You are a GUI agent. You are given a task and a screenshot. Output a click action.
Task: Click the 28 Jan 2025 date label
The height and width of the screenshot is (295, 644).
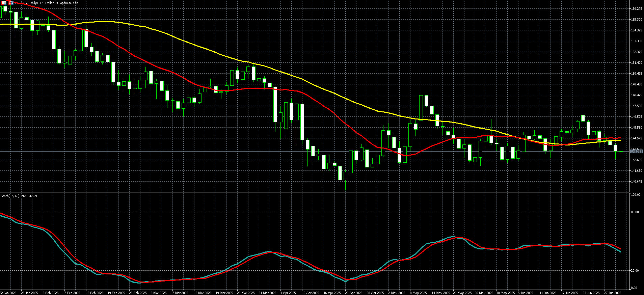30,293
